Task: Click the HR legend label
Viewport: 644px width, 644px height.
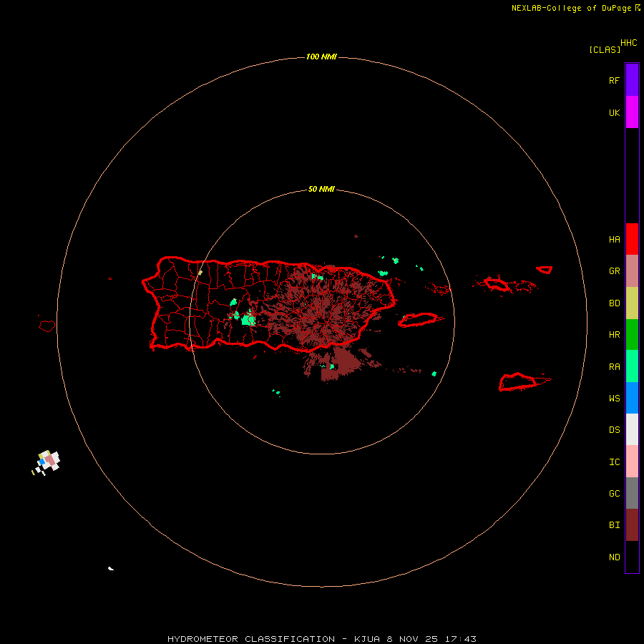Action: (614, 335)
